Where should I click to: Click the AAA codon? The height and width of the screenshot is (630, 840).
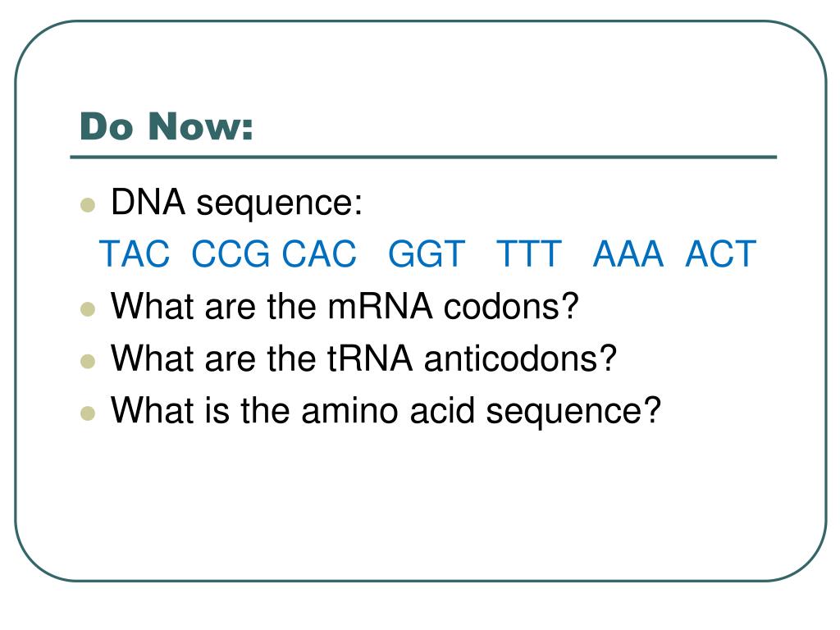(x=628, y=254)
